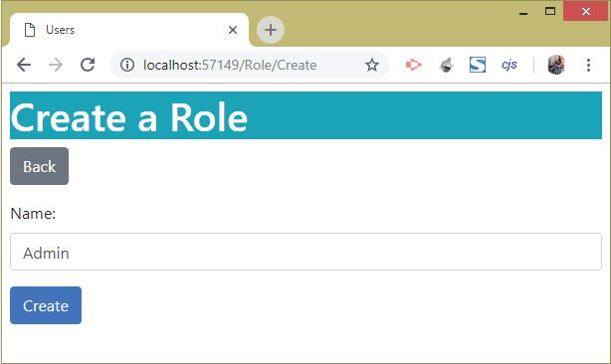611x364 pixels.
Task: Click the Name: label
Action: (x=33, y=214)
